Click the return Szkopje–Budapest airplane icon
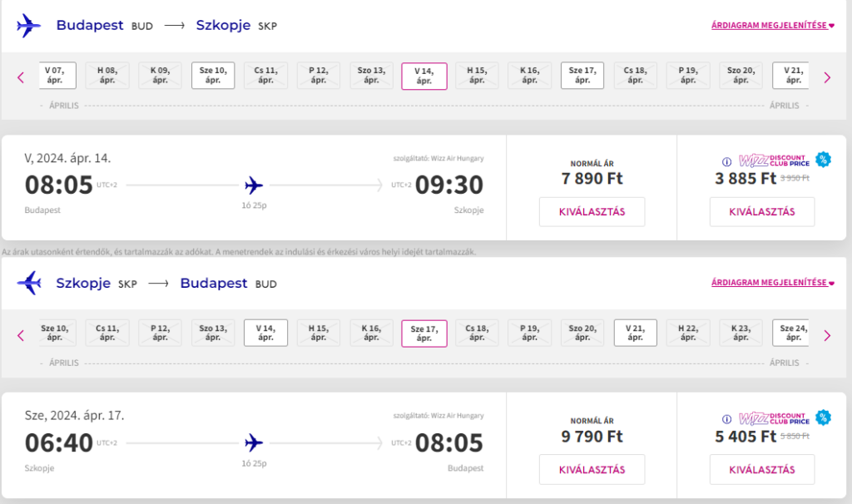This screenshot has width=852, height=504. tap(28, 284)
